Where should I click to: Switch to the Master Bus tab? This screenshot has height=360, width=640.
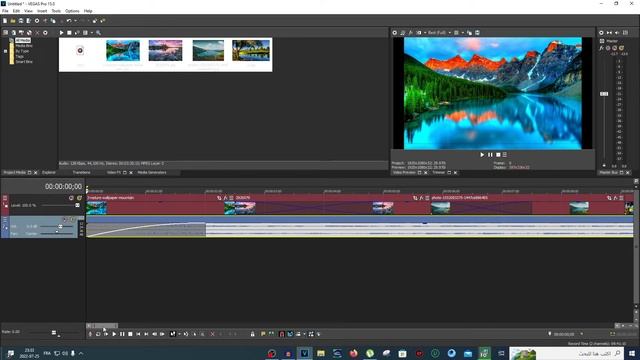point(608,173)
